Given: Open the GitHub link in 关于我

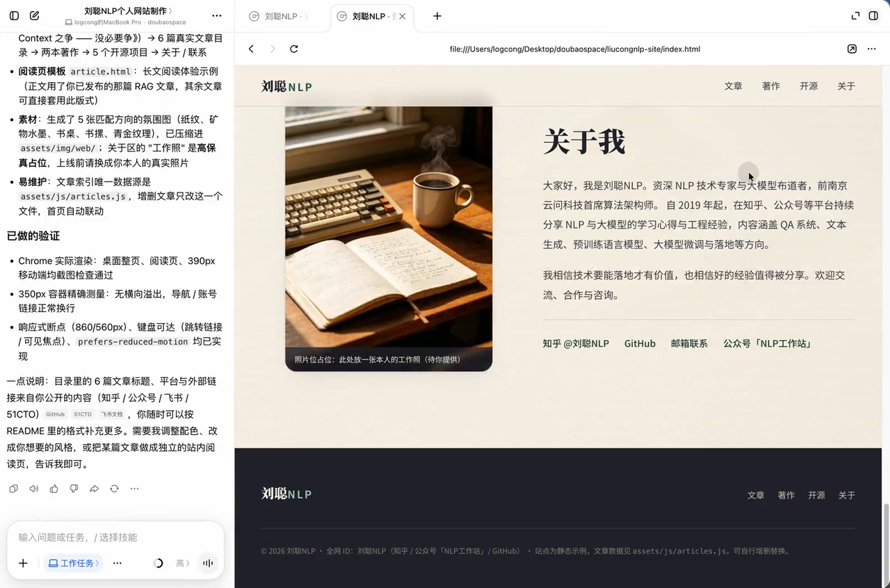Looking at the screenshot, I should 640,343.
